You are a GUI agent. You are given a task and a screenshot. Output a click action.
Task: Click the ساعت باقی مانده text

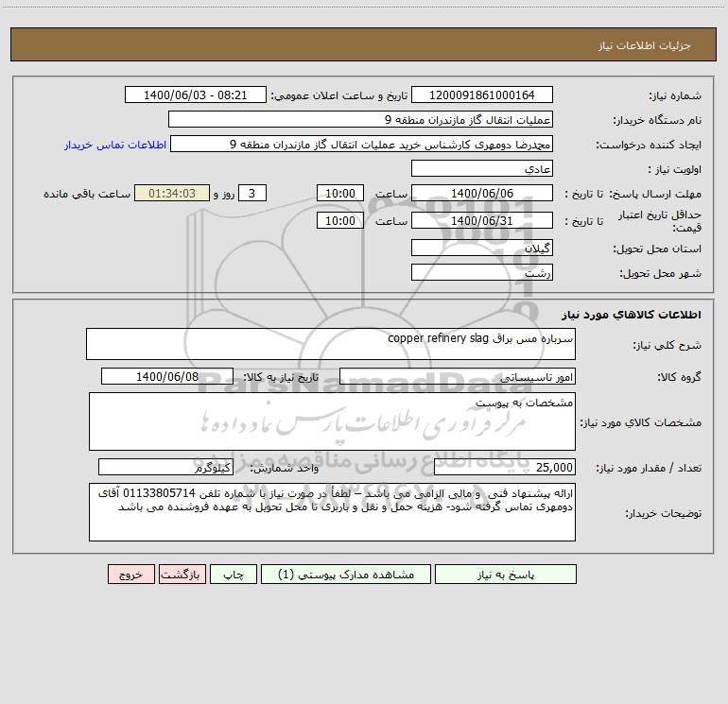click(87, 194)
